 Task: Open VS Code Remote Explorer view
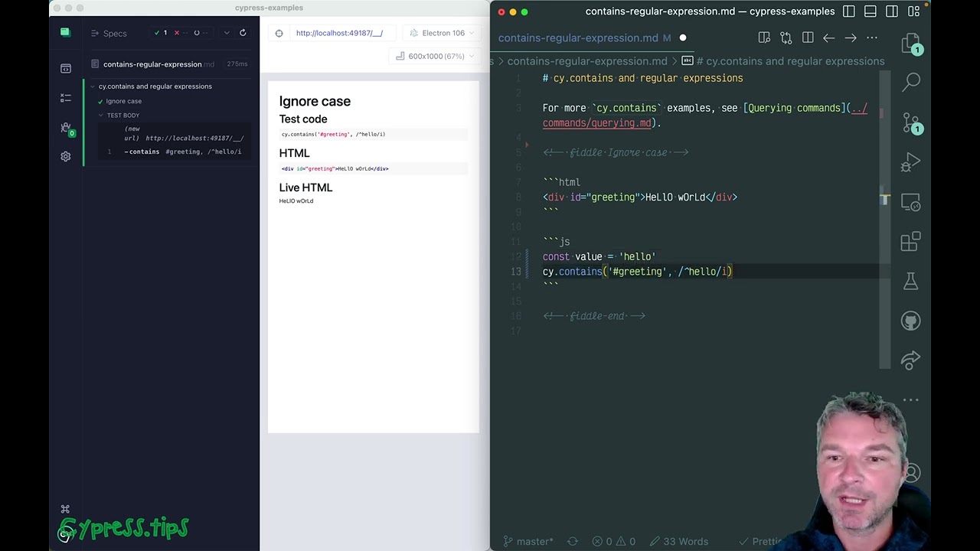pos(910,203)
